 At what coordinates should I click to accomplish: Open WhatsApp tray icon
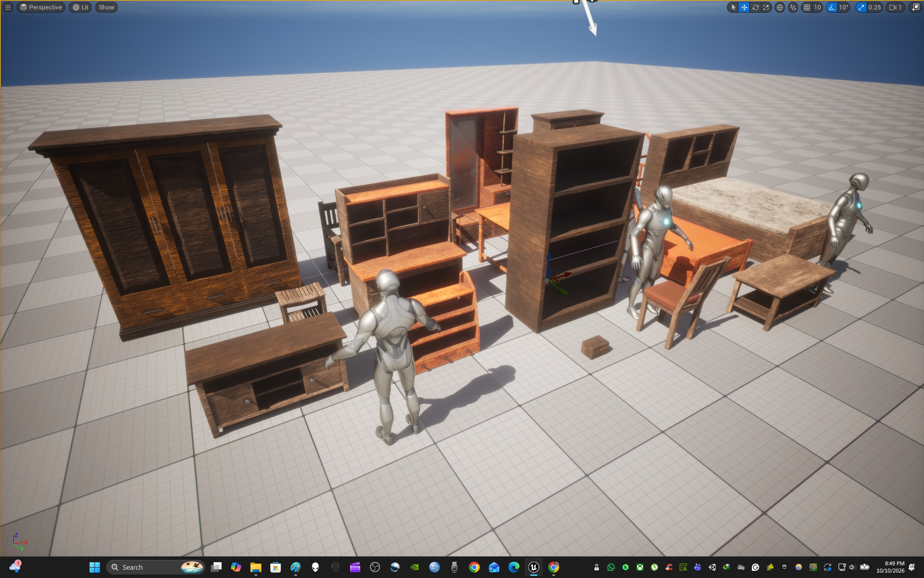click(611, 567)
